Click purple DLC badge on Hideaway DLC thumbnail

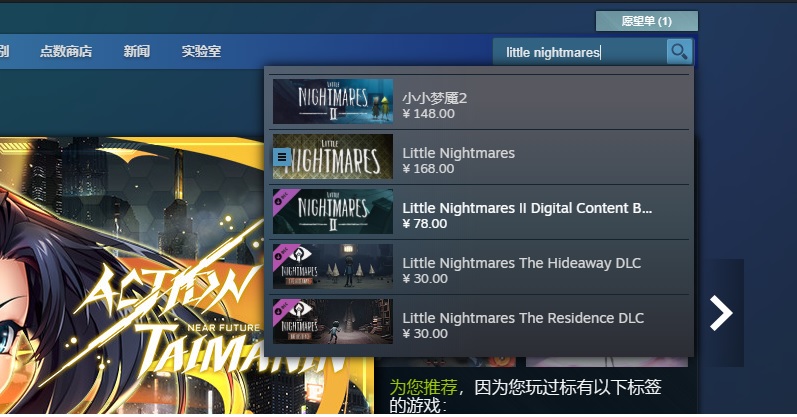point(282,253)
